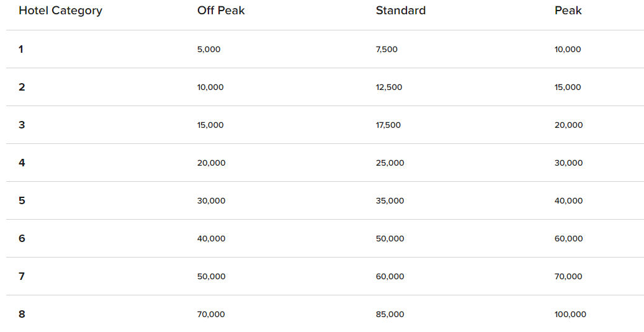Click the Peak column header
644x332 pixels.
tap(568, 11)
